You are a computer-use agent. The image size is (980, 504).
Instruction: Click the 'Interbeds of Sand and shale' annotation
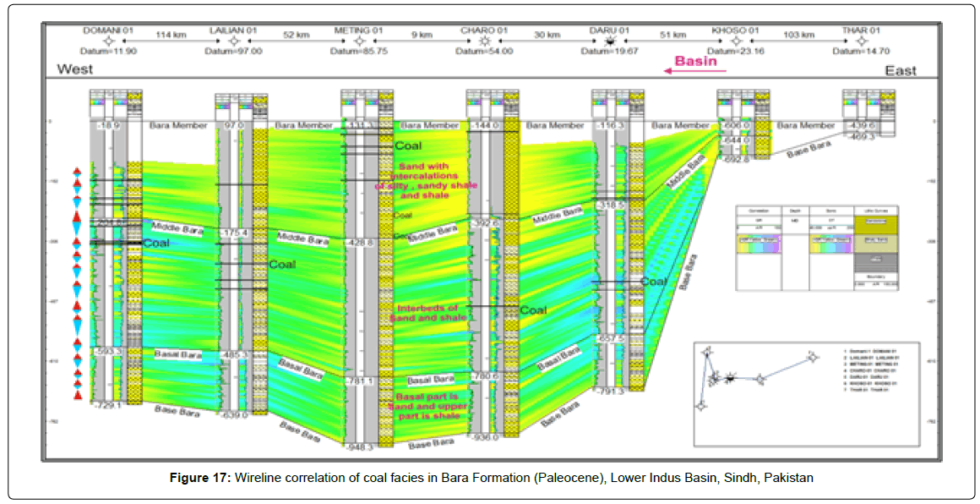(427, 313)
